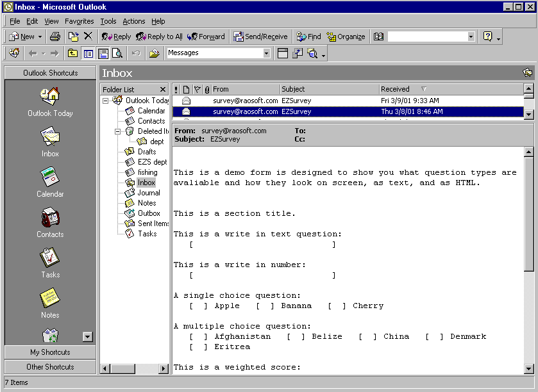This screenshot has width=538, height=392.
Task: Click folder list horizontal scroll right arrow
Action: pyautogui.click(x=164, y=369)
